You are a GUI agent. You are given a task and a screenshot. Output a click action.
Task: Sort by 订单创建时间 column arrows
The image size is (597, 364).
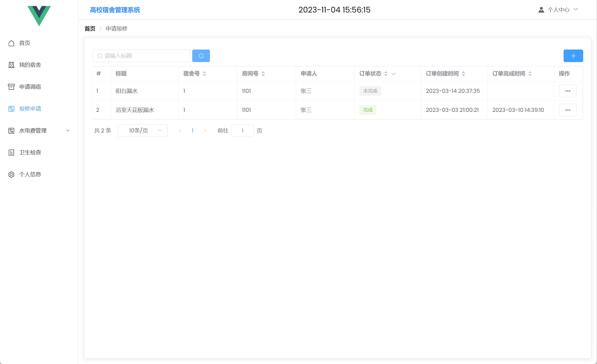tap(463, 74)
